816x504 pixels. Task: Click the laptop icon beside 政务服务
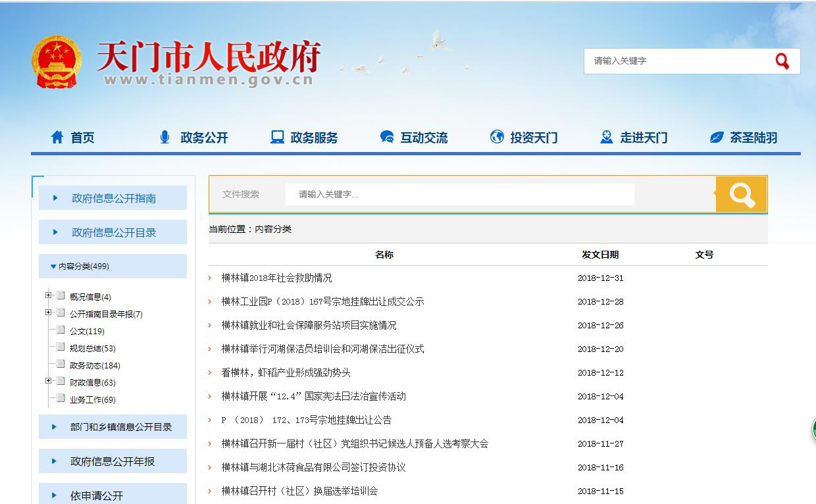[x=277, y=137]
